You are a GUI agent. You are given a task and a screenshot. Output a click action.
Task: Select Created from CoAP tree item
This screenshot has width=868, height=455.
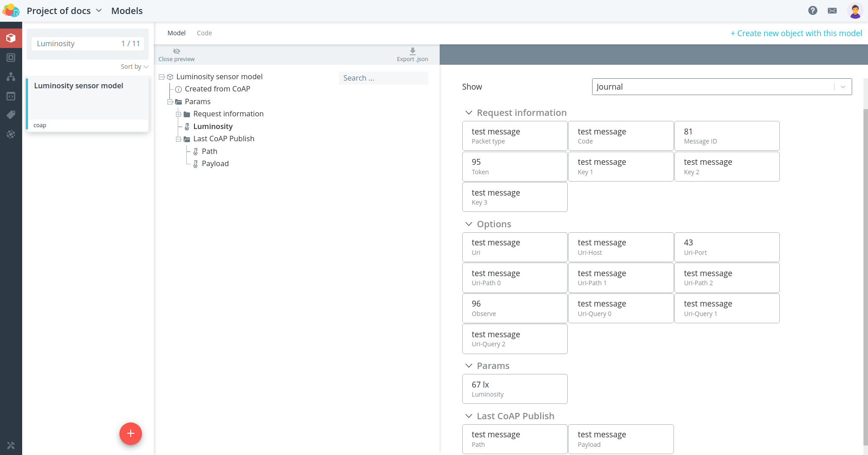(x=217, y=89)
